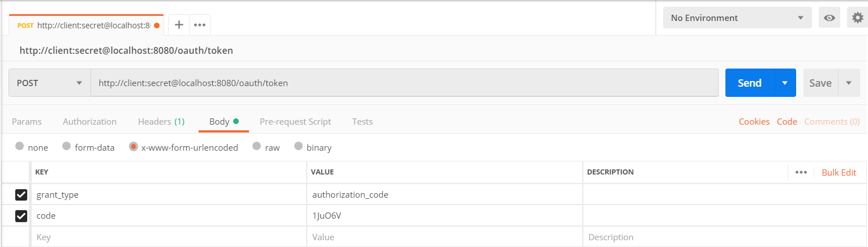Image resolution: width=868 pixels, height=247 pixels.
Task: Select the form-data radio button
Action: click(66, 147)
